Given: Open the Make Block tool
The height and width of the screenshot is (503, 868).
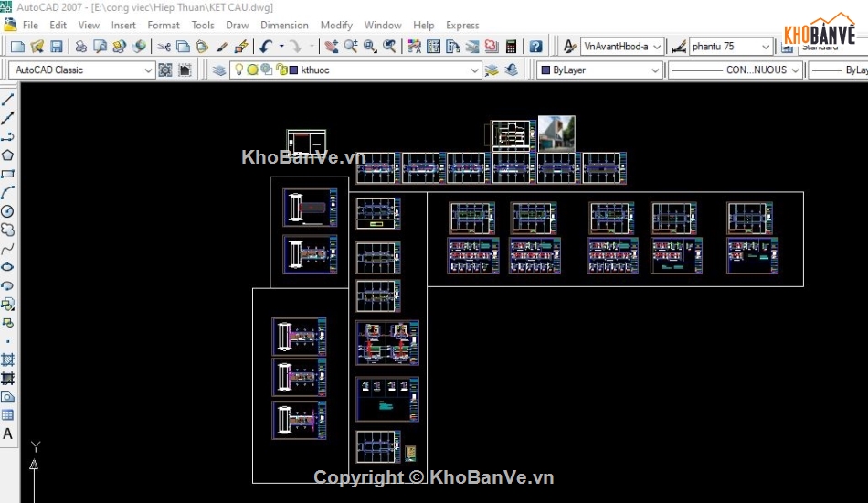Looking at the screenshot, I should (7, 323).
